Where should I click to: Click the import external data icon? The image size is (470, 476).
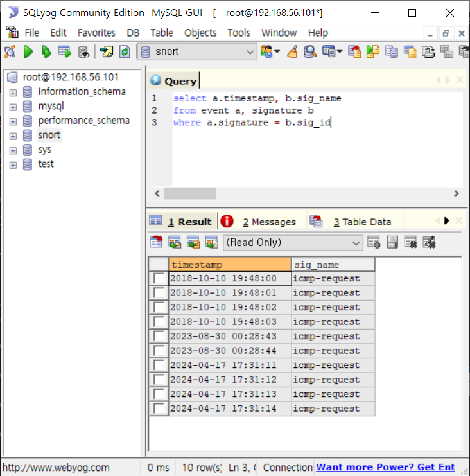coord(354,51)
